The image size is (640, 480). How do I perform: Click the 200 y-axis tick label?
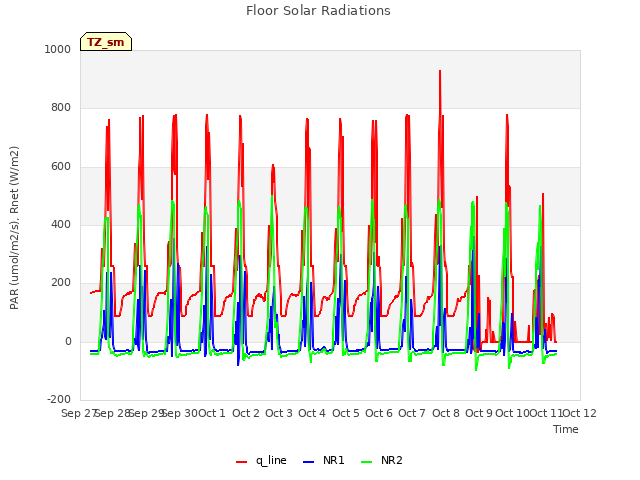click(61, 282)
